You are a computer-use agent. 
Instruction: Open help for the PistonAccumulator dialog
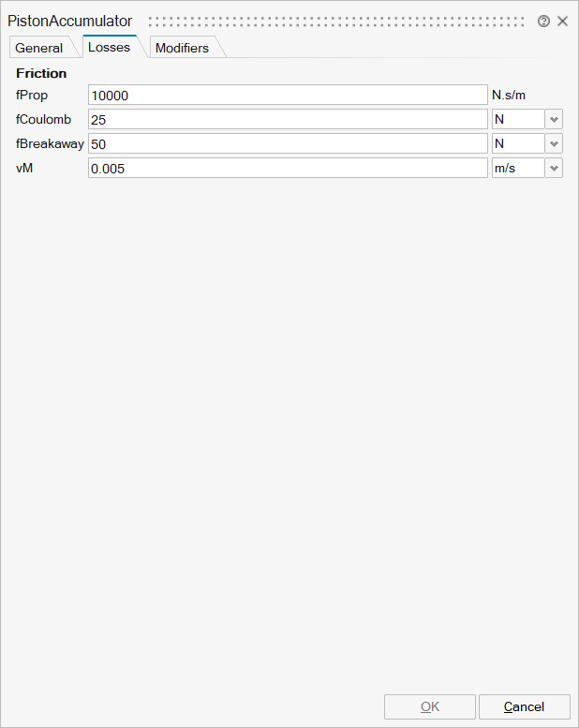(x=543, y=21)
